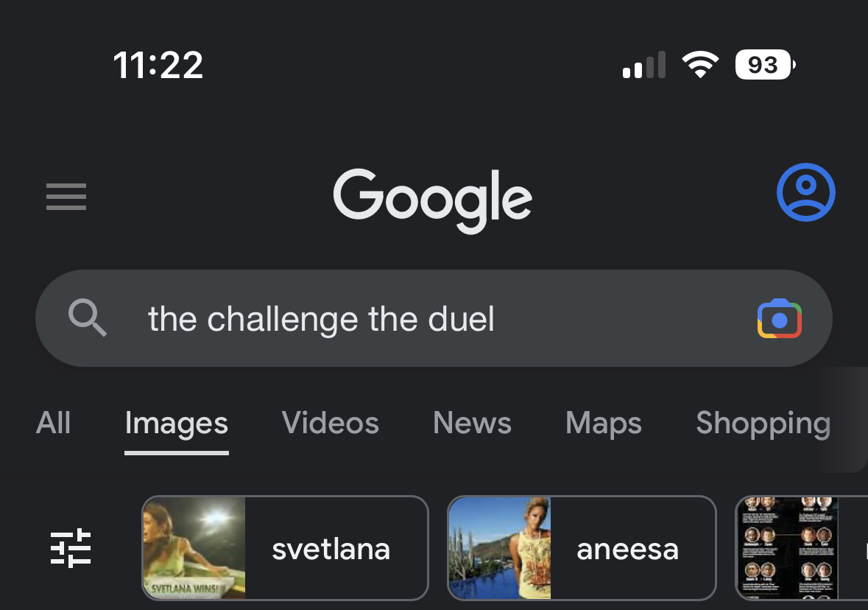Tap the 11:22 clock in status bar
This screenshot has width=868, height=610.
click(x=158, y=66)
